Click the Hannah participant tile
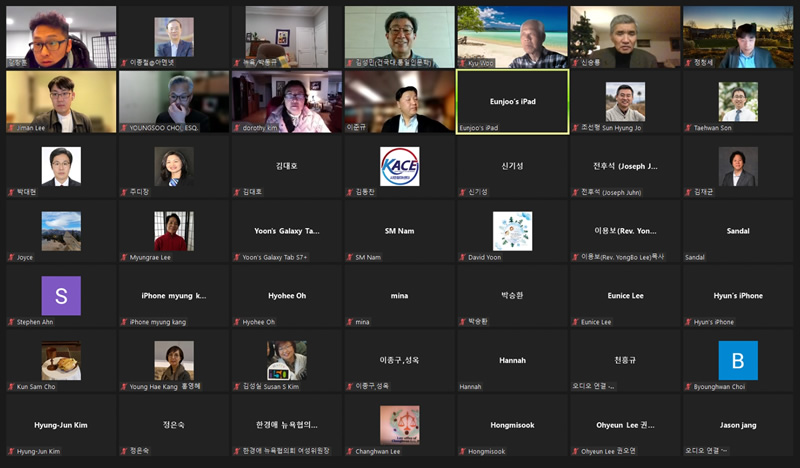800x468 pixels. click(x=512, y=361)
